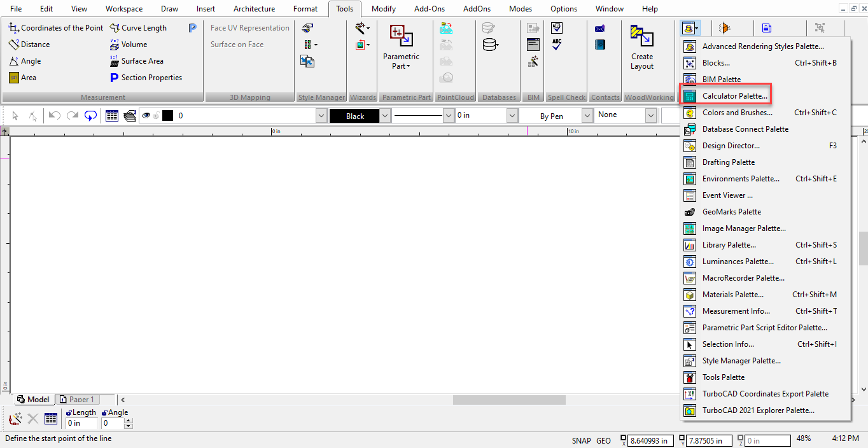
Task: Open the Wizards wand dropdown
Action: click(x=368, y=28)
